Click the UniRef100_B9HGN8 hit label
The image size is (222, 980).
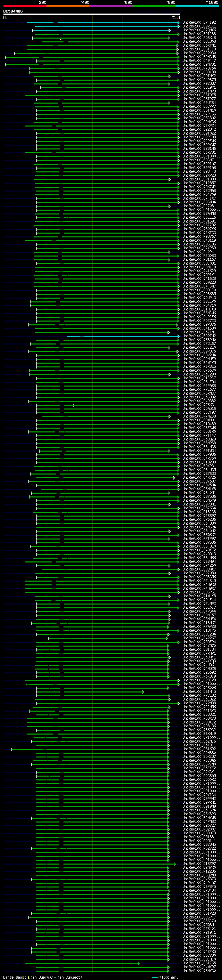[x=199, y=57]
